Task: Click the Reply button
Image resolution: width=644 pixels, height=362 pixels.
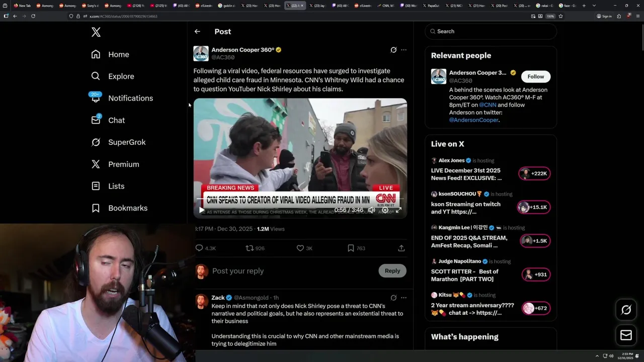Action: tap(392, 270)
